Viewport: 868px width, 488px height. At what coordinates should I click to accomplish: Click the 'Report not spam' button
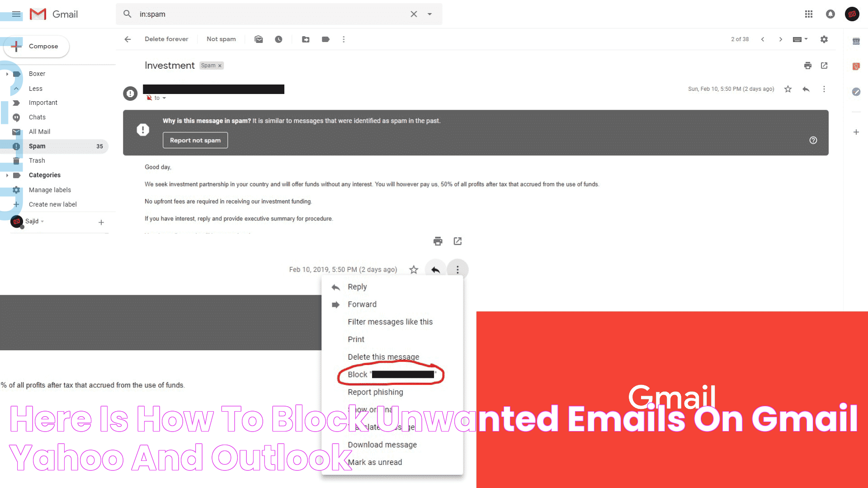point(195,140)
